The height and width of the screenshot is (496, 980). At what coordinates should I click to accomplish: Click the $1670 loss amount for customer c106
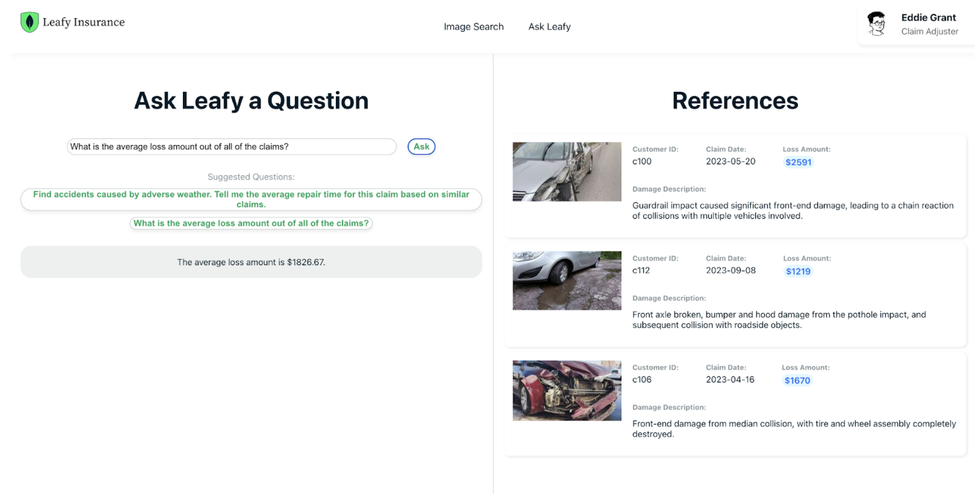pos(797,380)
